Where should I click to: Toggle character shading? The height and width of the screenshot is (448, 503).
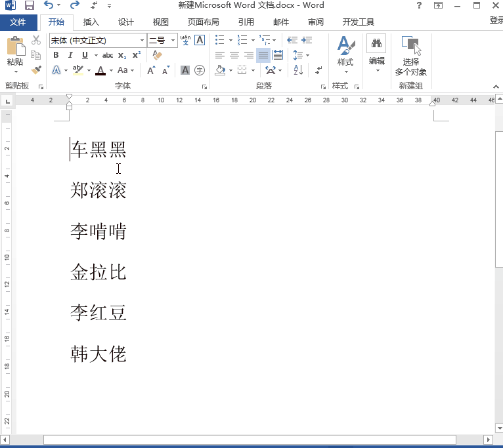(x=185, y=70)
